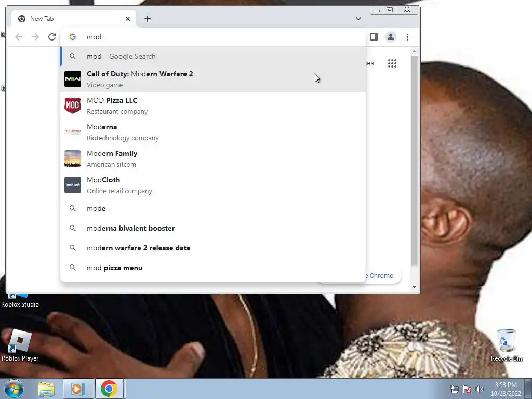Viewport: 532px width, 399px height.
Task: Open the Chrome three-dot menu
Action: 407,37
